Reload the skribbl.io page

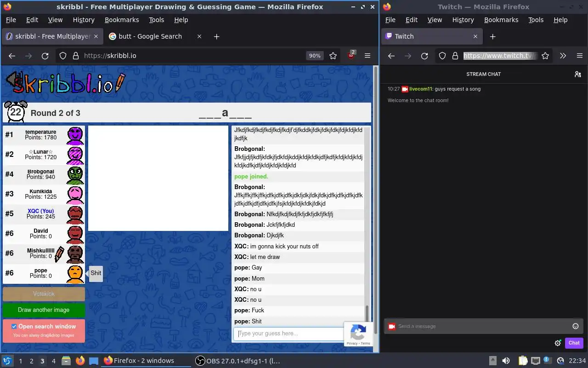tap(45, 56)
